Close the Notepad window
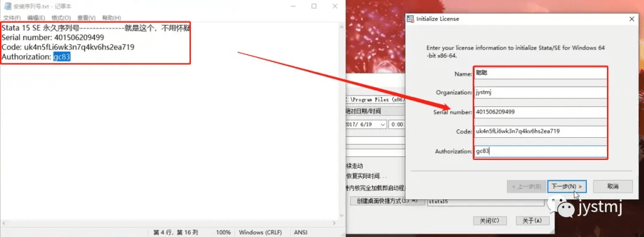Image resolution: width=644 pixels, height=237 pixels. pos(335,6)
